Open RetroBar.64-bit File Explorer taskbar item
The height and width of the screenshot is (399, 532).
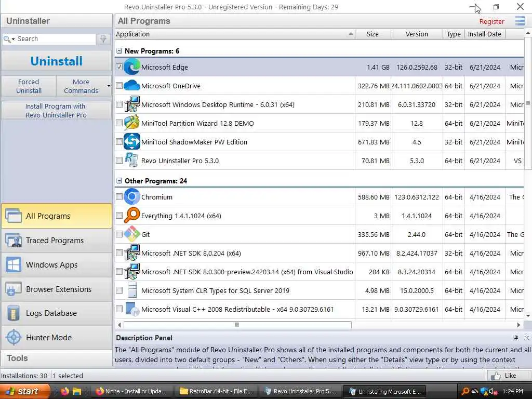point(216,391)
